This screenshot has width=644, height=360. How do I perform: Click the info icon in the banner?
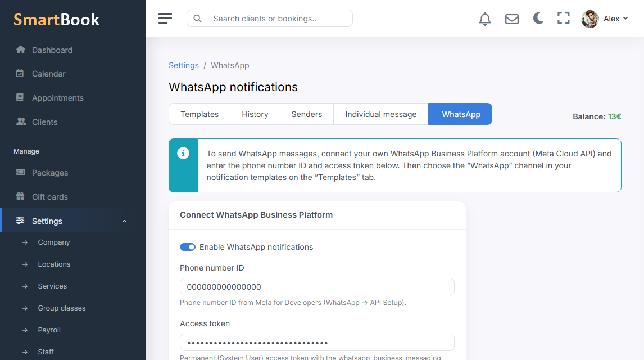pos(183,153)
